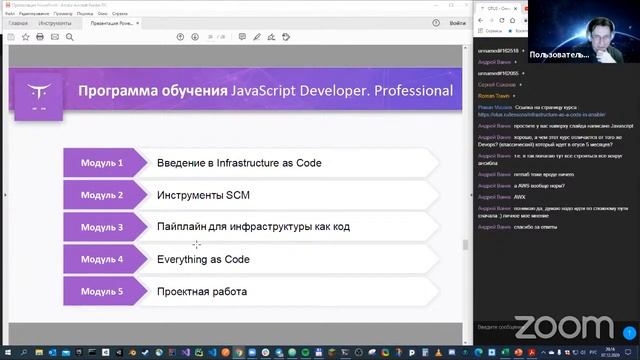This screenshot has height=360, width=640.
Task: Open the Справка menu
Action: pyautogui.click(x=120, y=13)
